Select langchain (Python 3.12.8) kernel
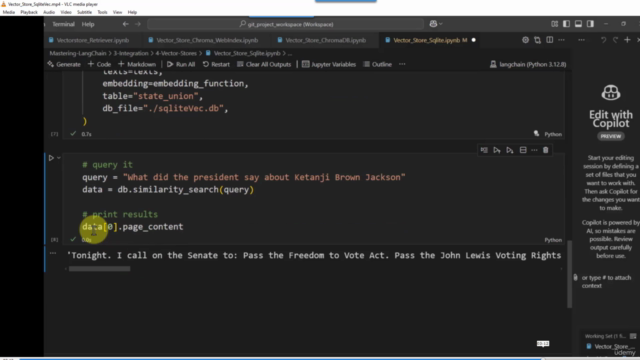This screenshot has width=640, height=360. coord(528,64)
